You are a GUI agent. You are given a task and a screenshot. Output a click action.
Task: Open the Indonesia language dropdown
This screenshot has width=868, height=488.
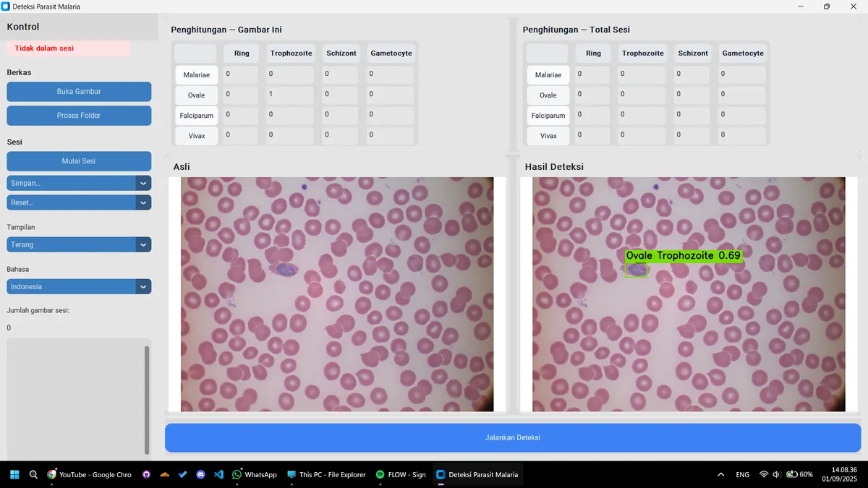79,286
